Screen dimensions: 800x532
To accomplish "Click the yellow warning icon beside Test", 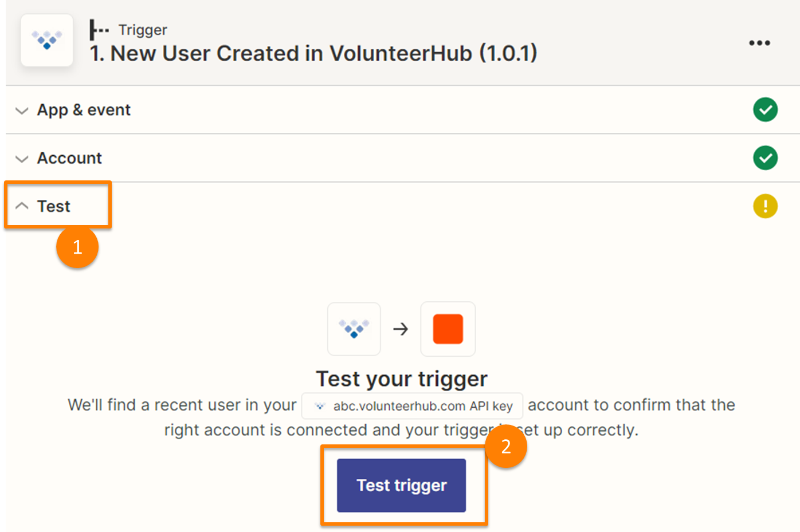I will coord(765,206).
